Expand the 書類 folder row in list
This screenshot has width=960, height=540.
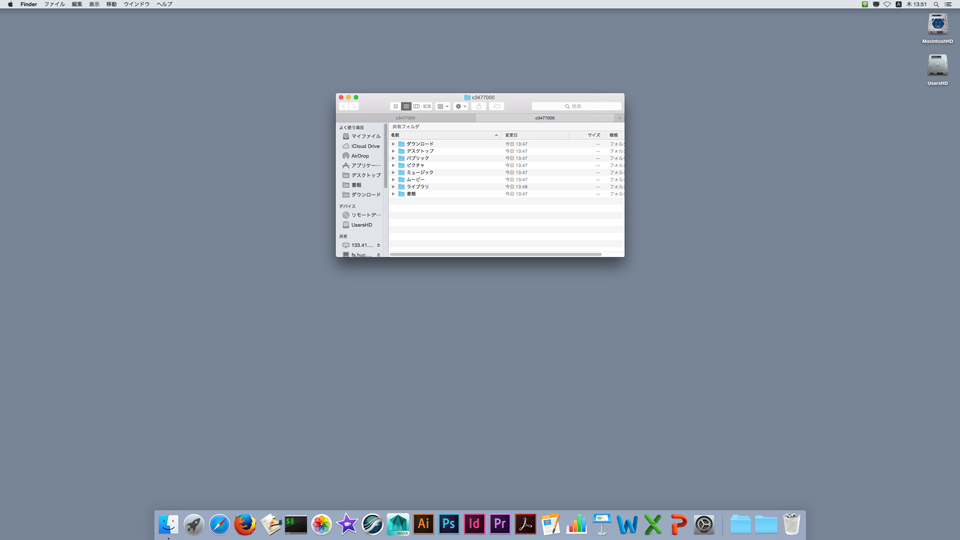pyautogui.click(x=393, y=194)
